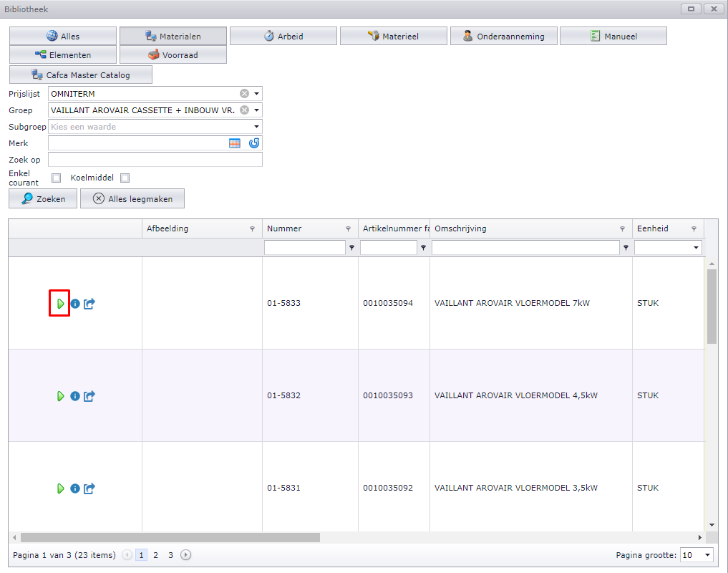Viewport: 728px width, 573px height.
Task: Click Eenheid column header filter icon
Action: (694, 228)
